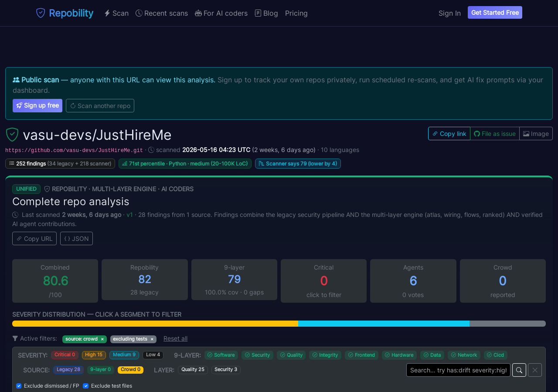Image resolution: width=558 pixels, height=392 pixels.
Task: Toggle the Network layer chip
Action: tap(464, 355)
